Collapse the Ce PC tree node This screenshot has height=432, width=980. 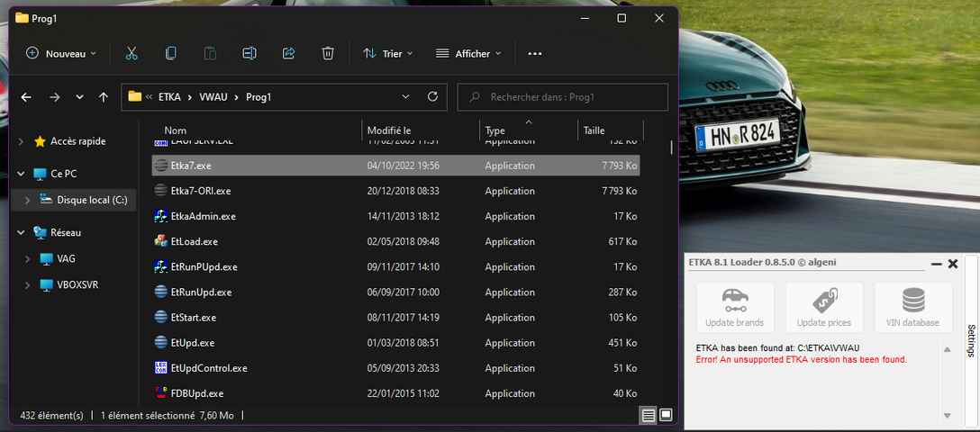pos(22,174)
